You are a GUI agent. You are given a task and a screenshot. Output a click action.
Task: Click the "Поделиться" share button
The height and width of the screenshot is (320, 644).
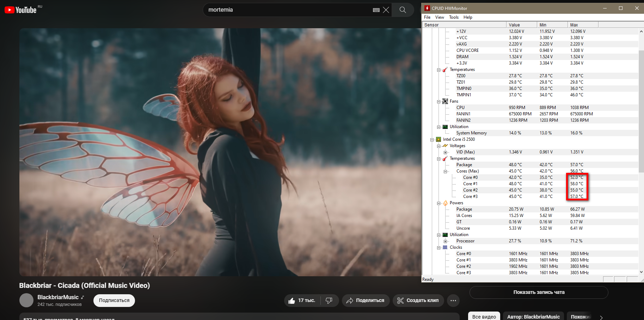tap(366, 301)
